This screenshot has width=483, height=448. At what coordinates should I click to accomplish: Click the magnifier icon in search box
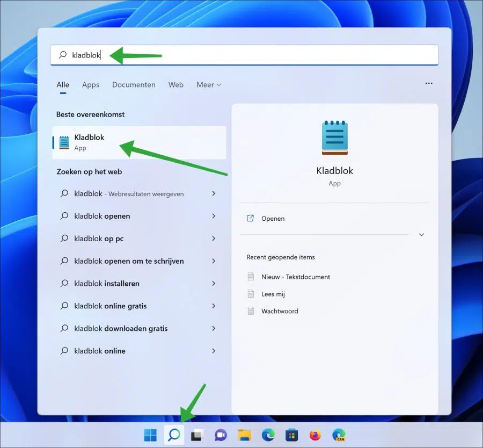pos(63,55)
